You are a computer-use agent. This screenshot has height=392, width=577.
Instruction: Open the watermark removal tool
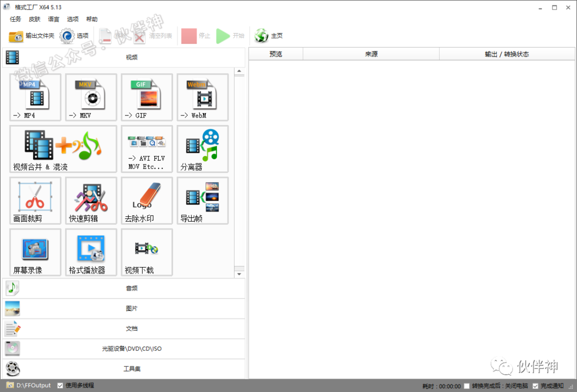coord(147,201)
